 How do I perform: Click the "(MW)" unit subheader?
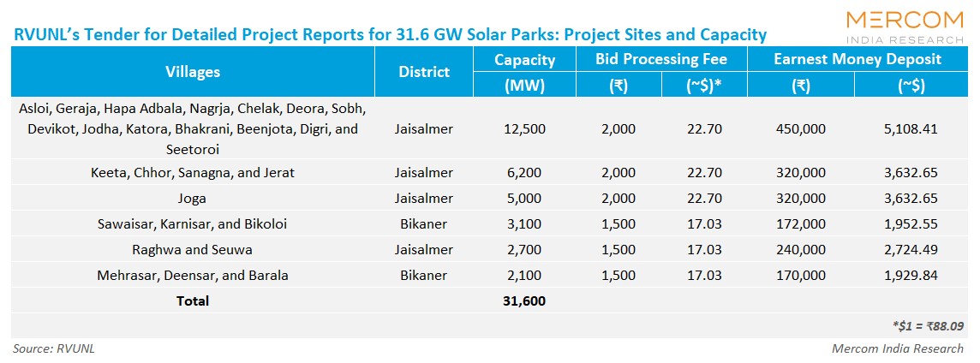524,85
